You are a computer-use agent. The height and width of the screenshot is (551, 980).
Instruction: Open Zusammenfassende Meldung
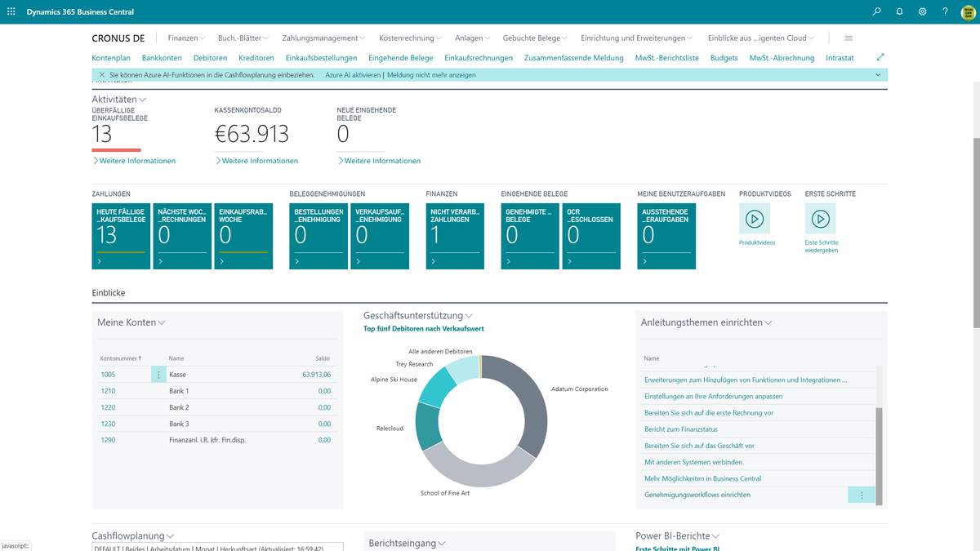(x=574, y=58)
